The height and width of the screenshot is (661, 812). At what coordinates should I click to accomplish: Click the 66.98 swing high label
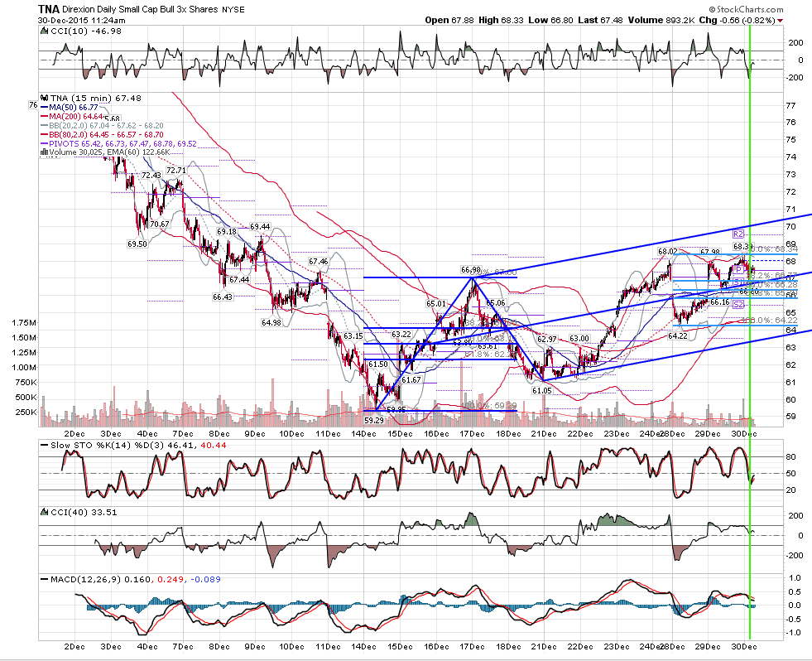471,269
